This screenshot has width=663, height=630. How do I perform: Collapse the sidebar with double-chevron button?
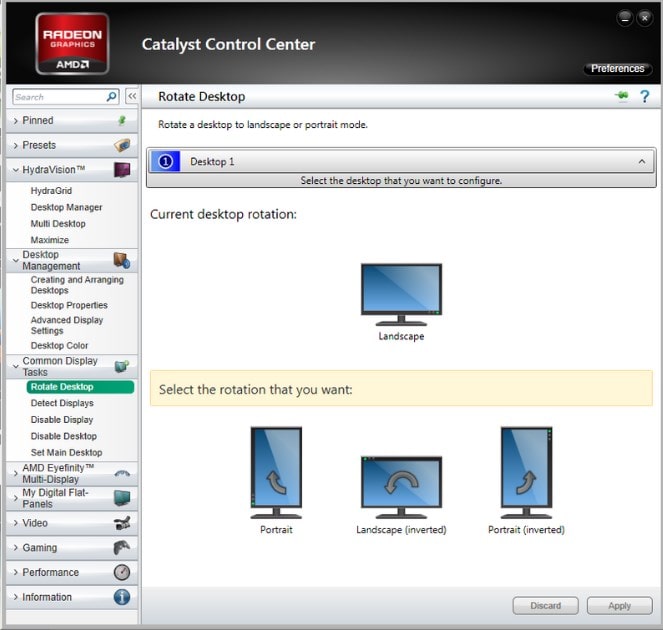point(132,96)
